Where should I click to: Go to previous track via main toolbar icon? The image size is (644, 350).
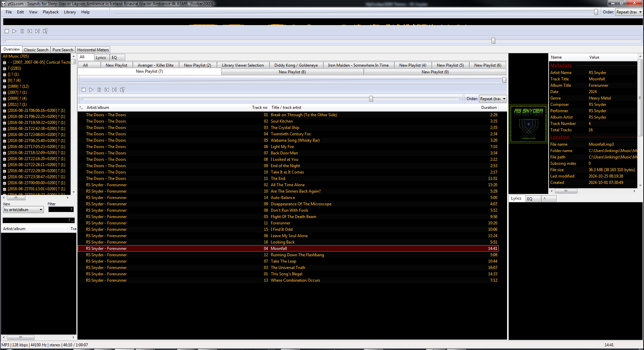(30, 31)
